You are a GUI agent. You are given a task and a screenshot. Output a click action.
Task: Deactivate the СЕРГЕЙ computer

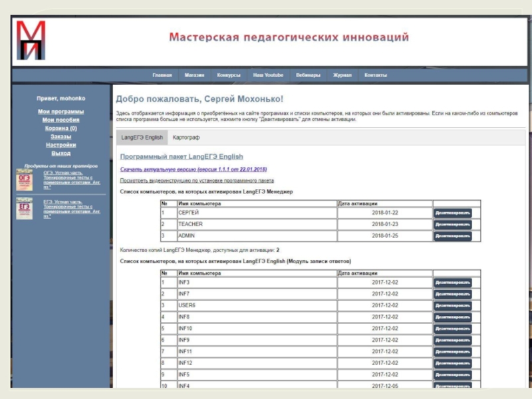[452, 213]
